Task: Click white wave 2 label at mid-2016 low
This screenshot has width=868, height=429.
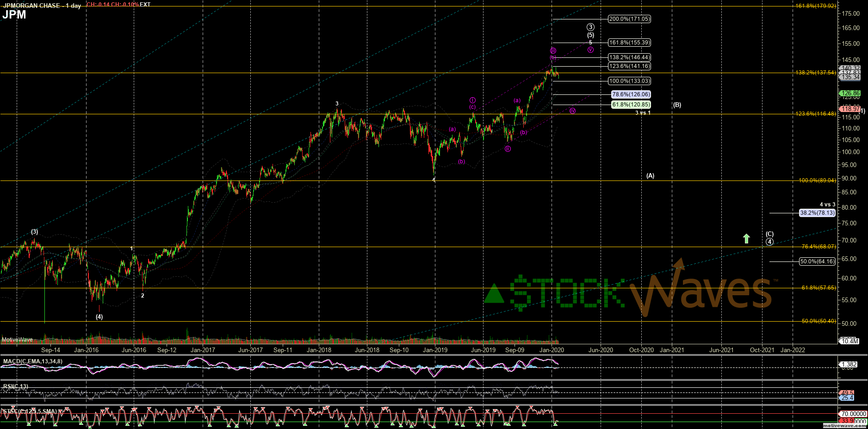Action: coord(143,296)
